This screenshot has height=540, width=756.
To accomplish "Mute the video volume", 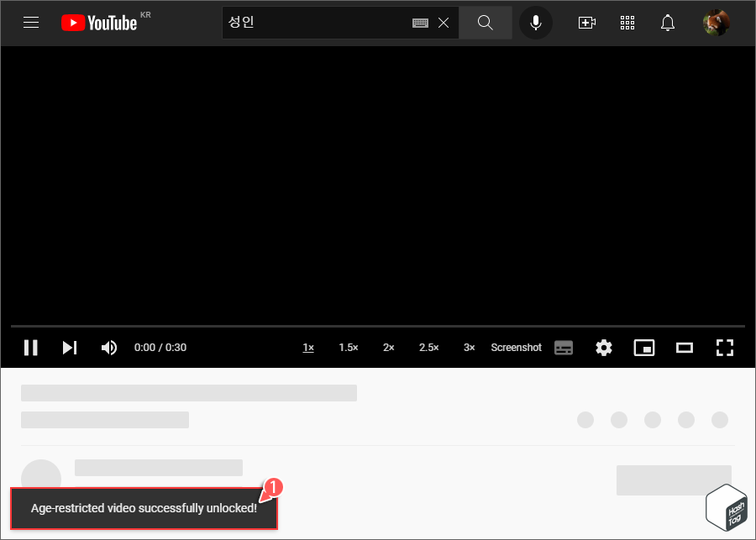I will click(x=109, y=347).
